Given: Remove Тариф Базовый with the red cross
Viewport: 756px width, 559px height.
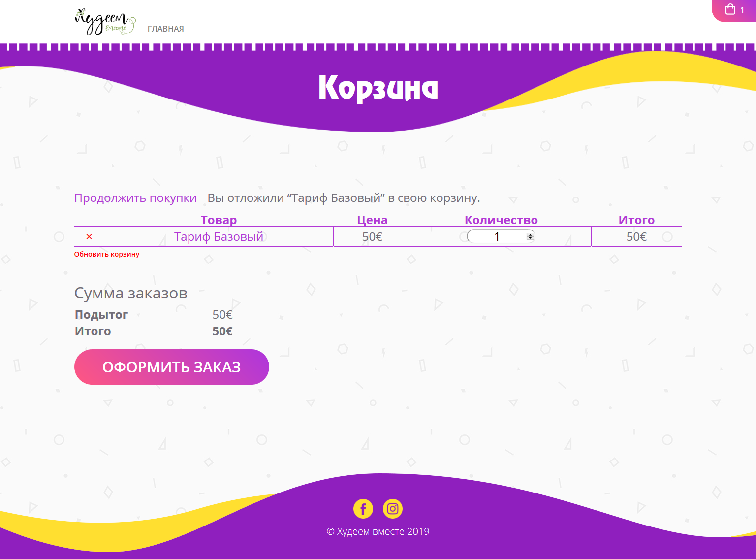Looking at the screenshot, I should (89, 237).
